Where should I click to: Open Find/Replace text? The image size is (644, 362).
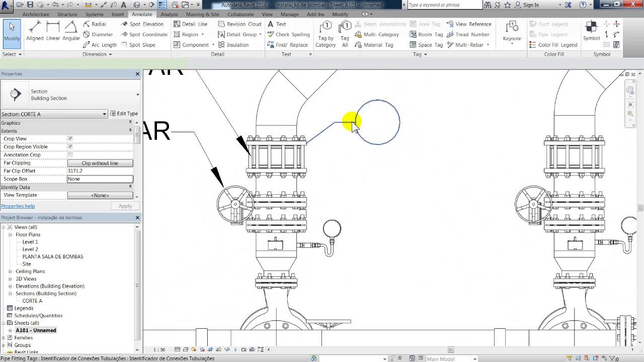(287, 45)
